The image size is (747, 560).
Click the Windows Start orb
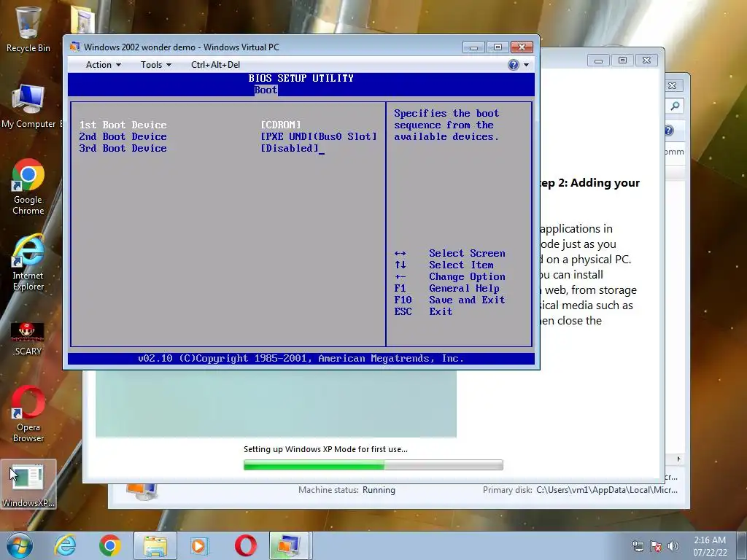click(20, 545)
